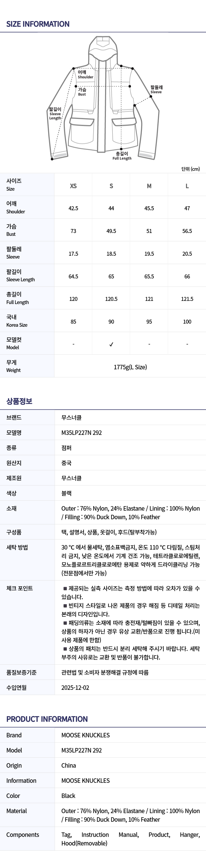Viewport: 206px width, 868px height.
Task: Click the Black color value
Action: (68, 796)
